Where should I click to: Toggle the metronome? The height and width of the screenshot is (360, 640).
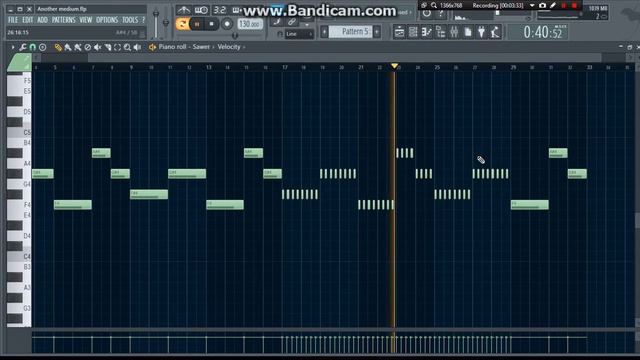click(184, 10)
